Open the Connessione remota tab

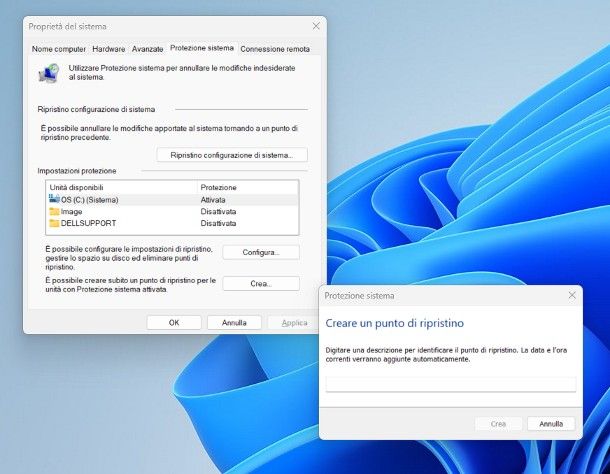[275, 49]
